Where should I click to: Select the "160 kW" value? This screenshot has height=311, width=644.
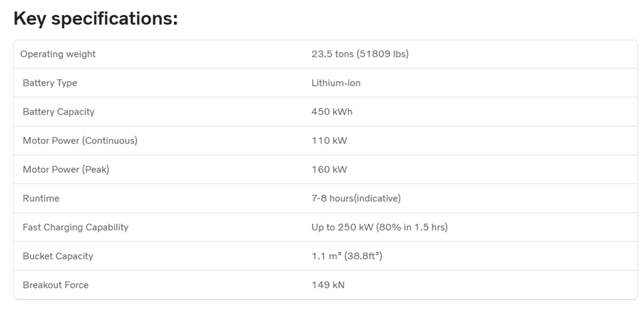pos(329,169)
